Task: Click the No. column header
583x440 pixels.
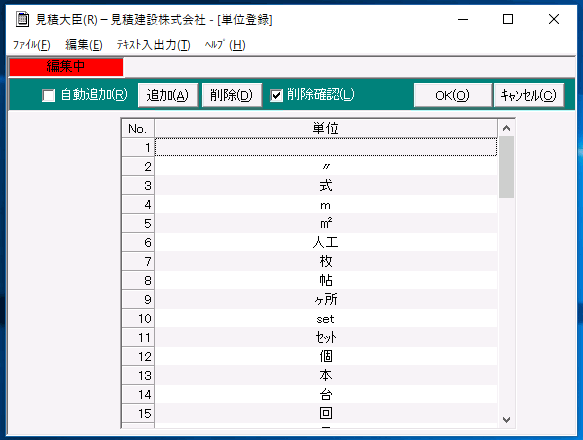Action: (138, 128)
